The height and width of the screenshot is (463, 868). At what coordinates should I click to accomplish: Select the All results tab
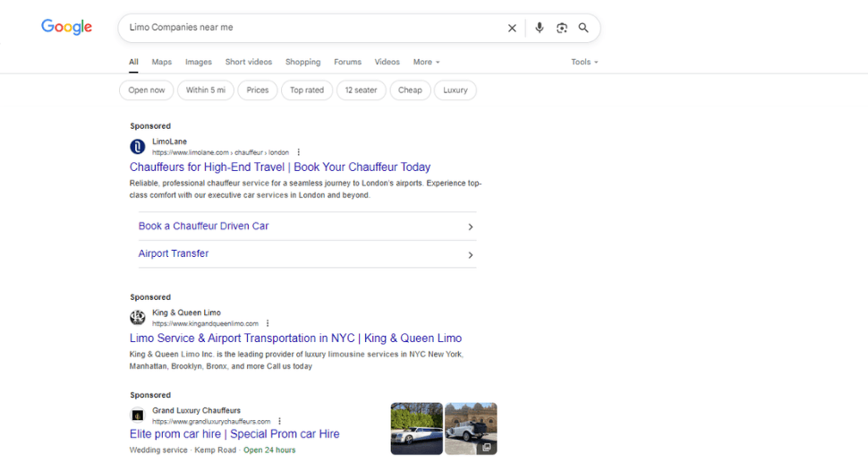[133, 62]
